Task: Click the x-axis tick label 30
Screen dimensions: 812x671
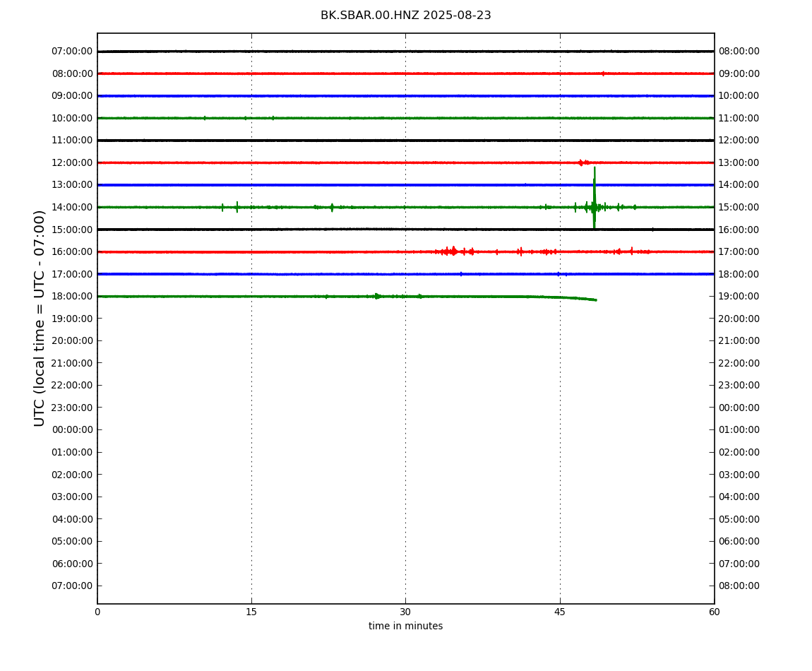Action: (x=405, y=612)
